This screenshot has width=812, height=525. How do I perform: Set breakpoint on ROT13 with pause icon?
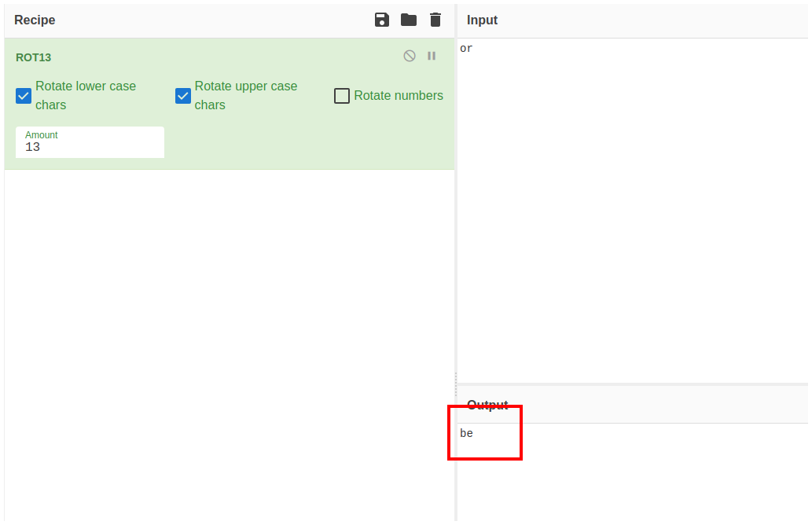[x=432, y=56]
